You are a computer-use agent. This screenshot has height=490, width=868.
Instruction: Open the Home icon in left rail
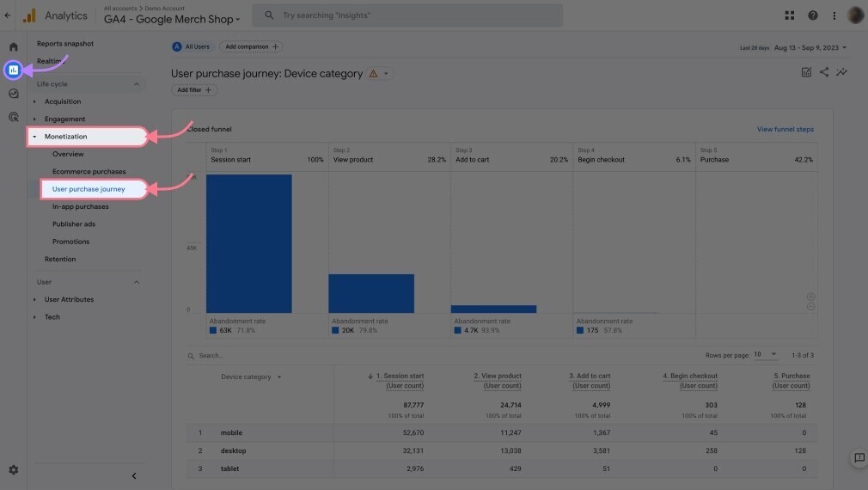pos(13,46)
